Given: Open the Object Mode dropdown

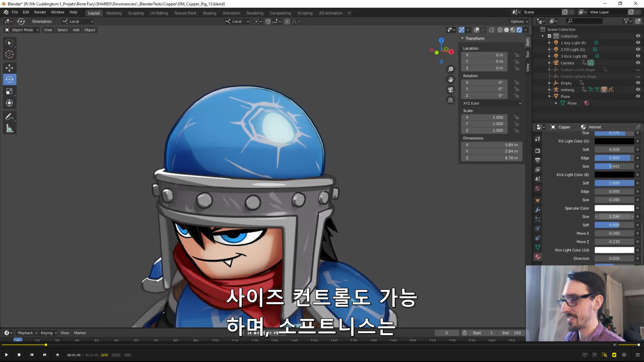Looking at the screenshot, I should click(22, 30).
